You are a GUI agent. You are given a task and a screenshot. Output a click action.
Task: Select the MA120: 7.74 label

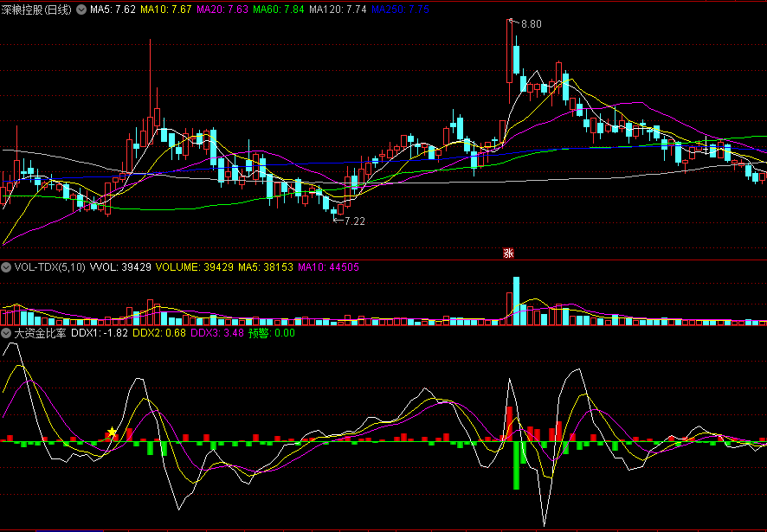pyautogui.click(x=338, y=10)
